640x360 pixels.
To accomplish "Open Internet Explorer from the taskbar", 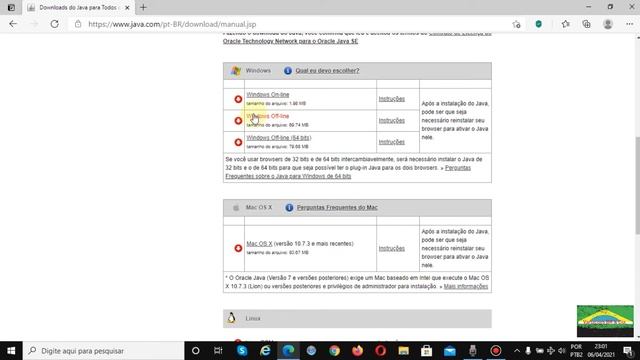I will point(265,351).
